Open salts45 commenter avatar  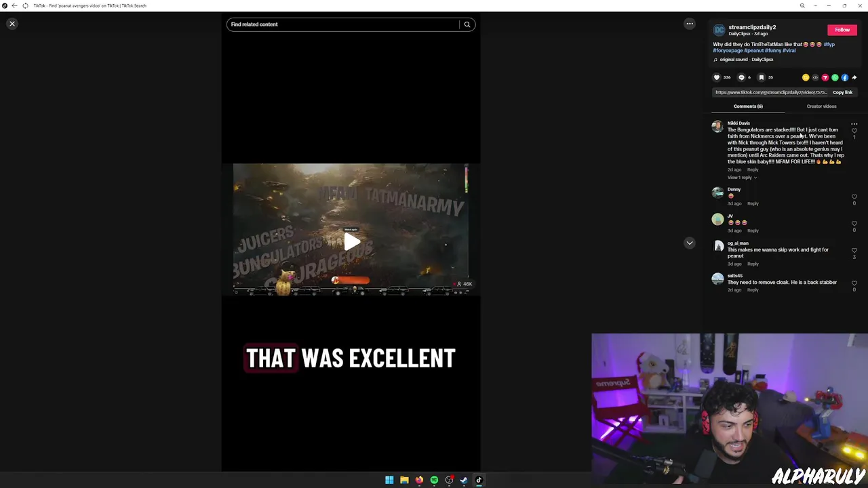[x=717, y=279]
